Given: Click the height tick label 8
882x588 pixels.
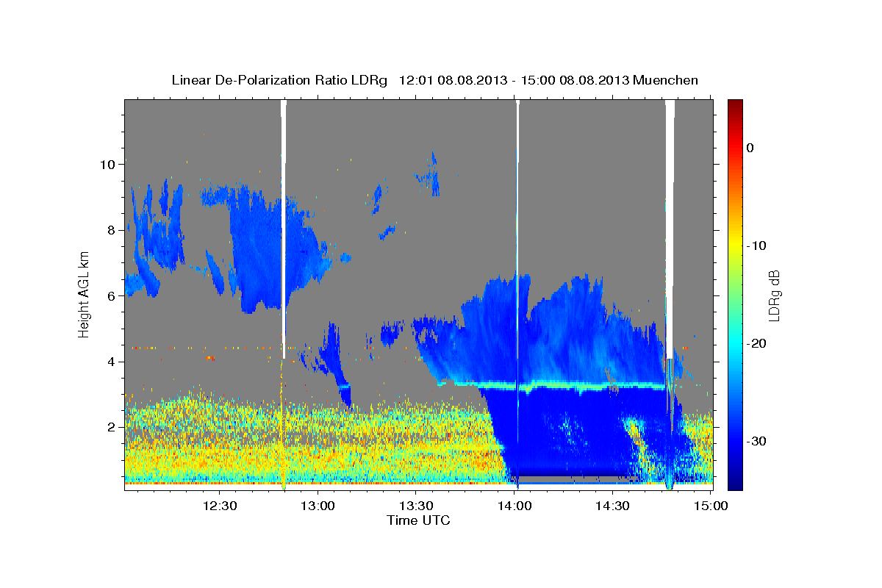Looking at the screenshot, I should (x=110, y=230).
